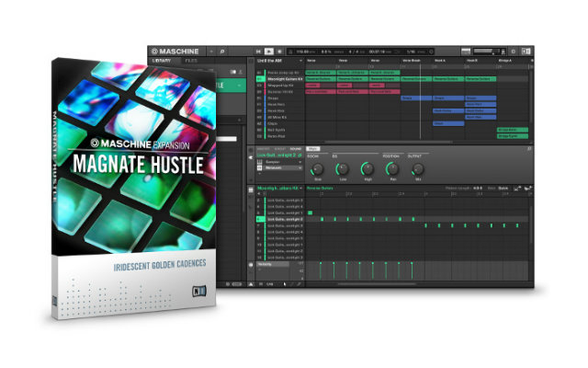
Task: Toggle the follow icon at the display's right end
Action: (x=431, y=52)
